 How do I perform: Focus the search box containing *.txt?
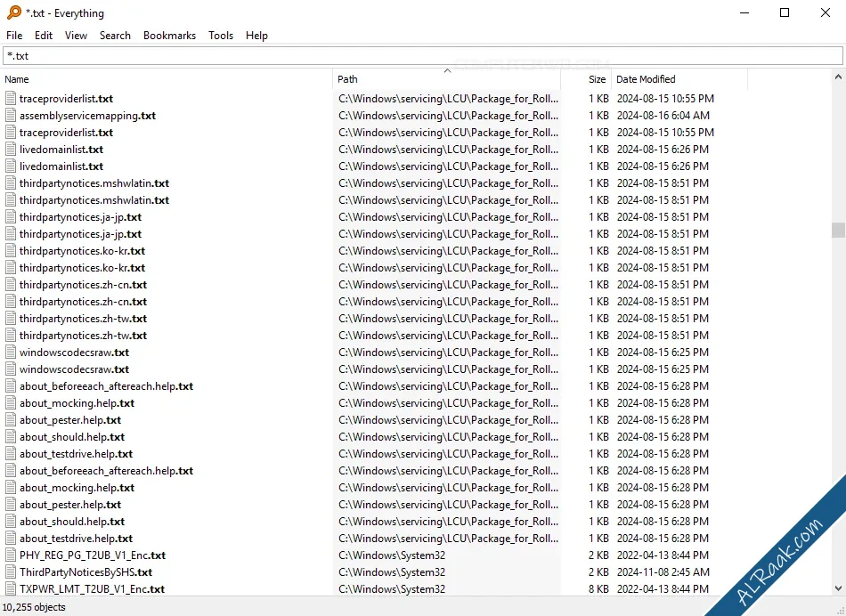pyautogui.click(x=423, y=56)
